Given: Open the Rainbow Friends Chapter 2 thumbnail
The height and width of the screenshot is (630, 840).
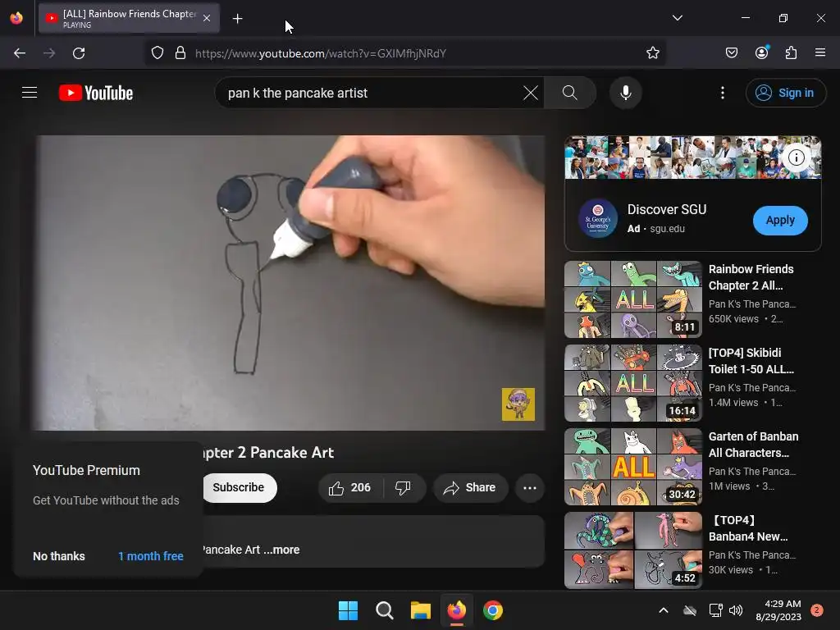Looking at the screenshot, I should (x=632, y=299).
